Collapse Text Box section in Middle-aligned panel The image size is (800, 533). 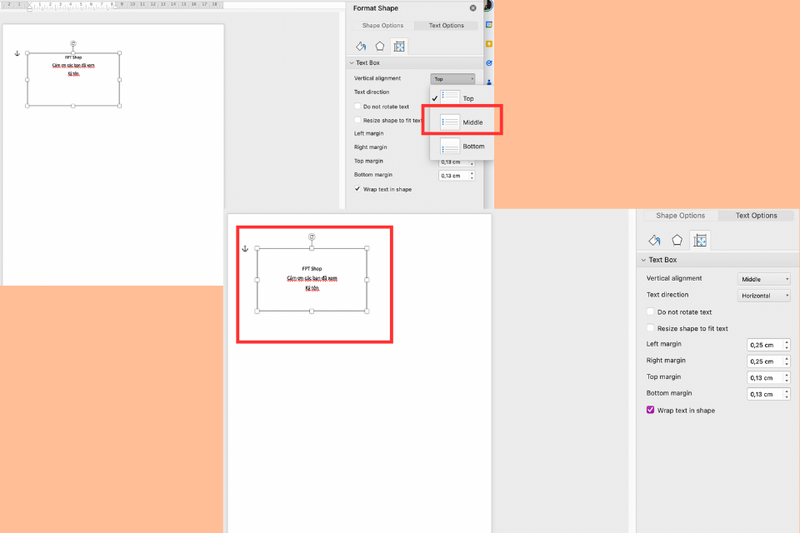click(x=643, y=260)
